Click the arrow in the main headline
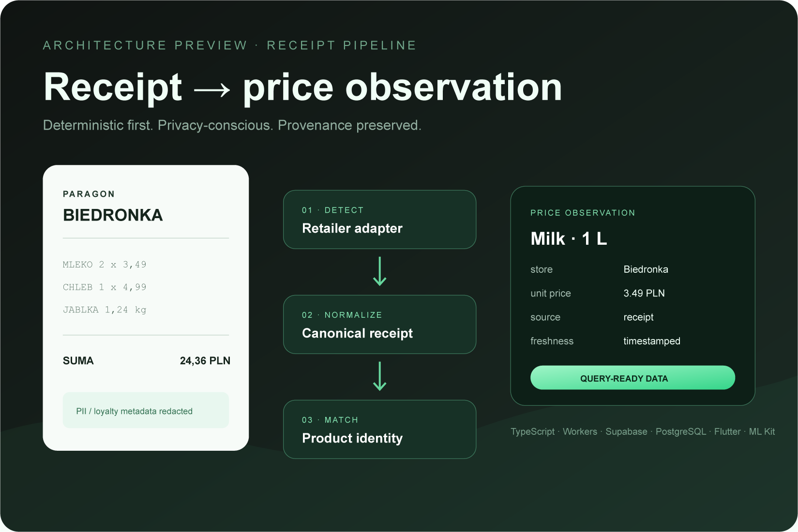The height and width of the screenshot is (532, 798). pos(211,89)
